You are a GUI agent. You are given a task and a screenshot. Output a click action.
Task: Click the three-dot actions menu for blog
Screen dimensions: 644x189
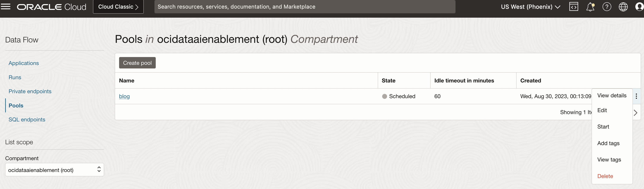636,96
